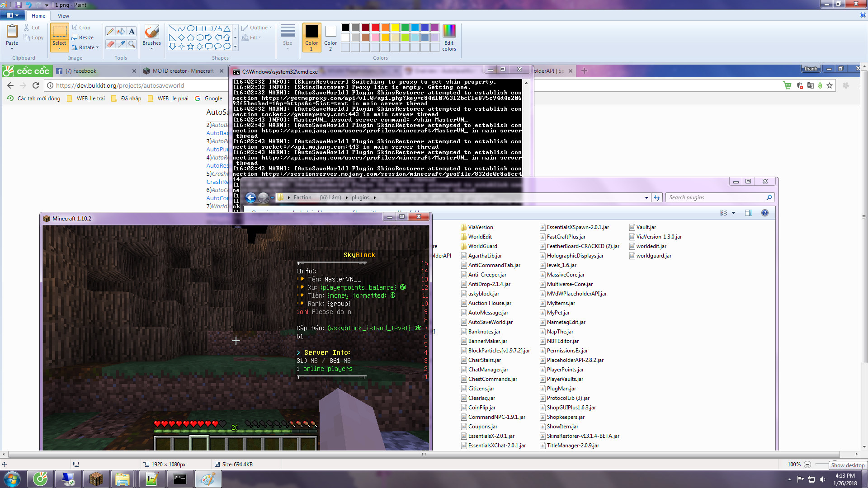Pick the red color swatch
Image resolution: width=868 pixels, height=488 pixels.
coord(375,28)
